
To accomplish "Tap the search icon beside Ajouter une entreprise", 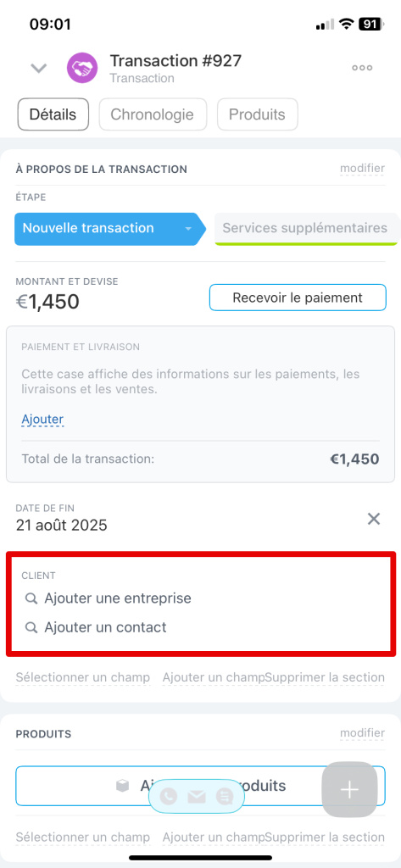I will click(x=31, y=598).
